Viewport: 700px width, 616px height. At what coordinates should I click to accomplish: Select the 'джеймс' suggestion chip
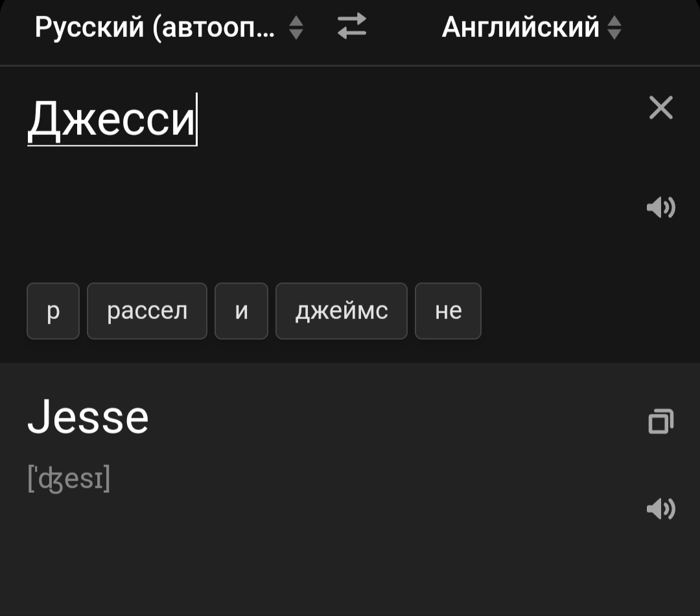click(342, 311)
